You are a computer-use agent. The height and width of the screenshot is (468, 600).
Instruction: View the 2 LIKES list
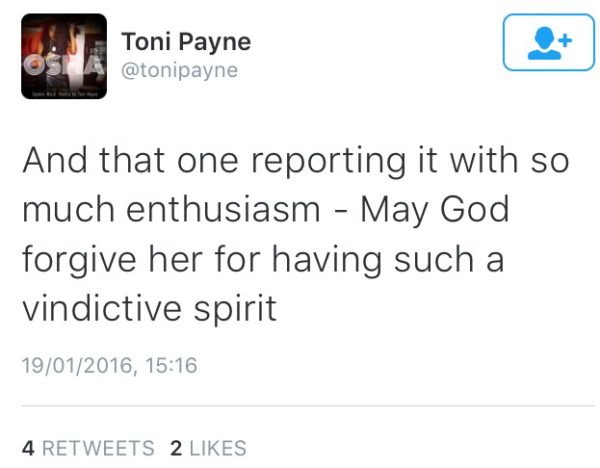[209, 448]
